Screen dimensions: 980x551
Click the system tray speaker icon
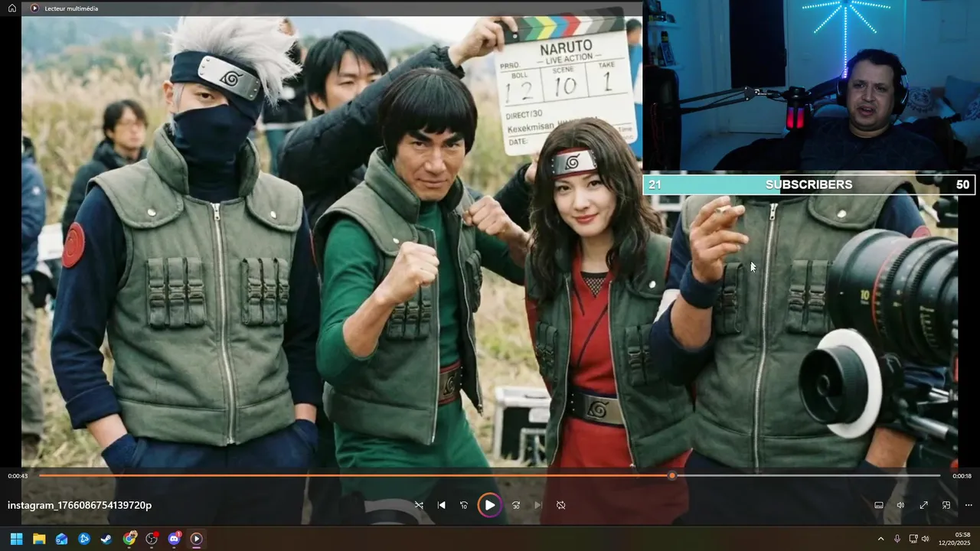pyautogui.click(x=925, y=539)
